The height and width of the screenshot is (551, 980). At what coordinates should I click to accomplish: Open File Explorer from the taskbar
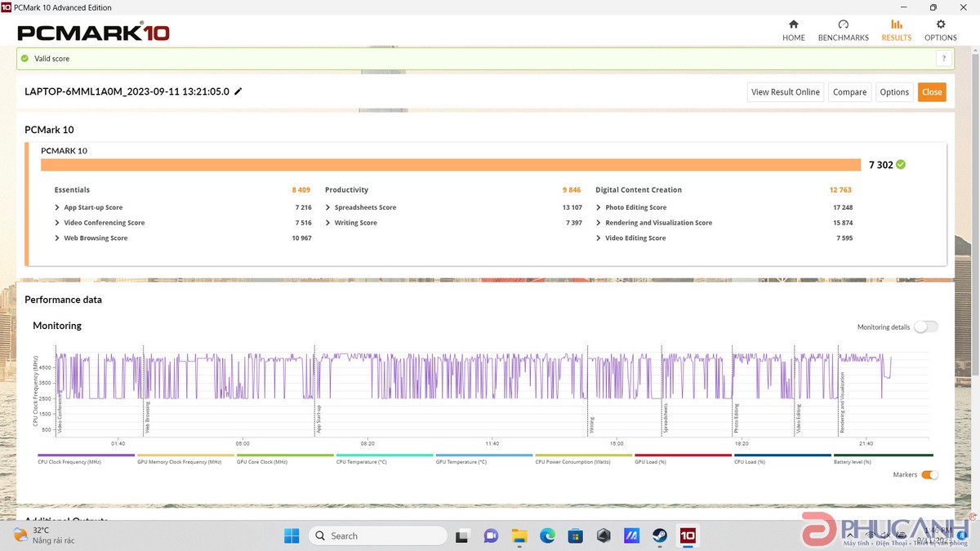coord(519,535)
